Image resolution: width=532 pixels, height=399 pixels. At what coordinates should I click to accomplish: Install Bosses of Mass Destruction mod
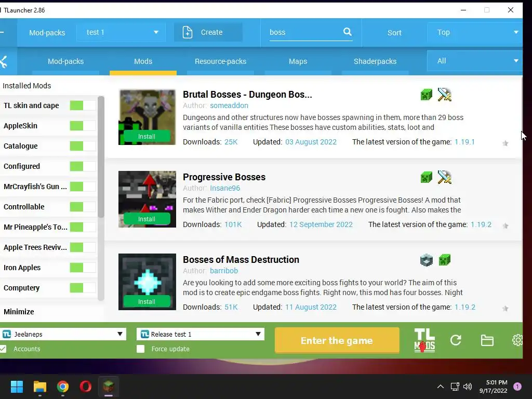coord(147,302)
